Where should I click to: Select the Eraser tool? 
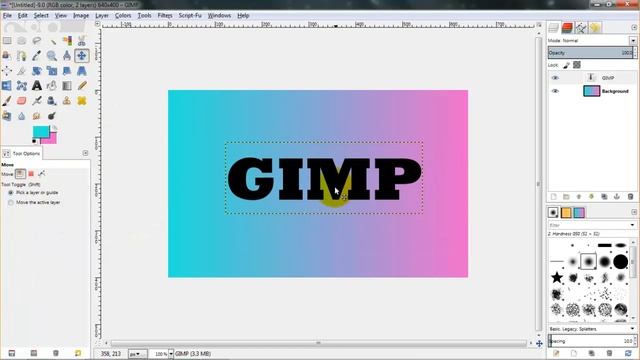click(22, 101)
